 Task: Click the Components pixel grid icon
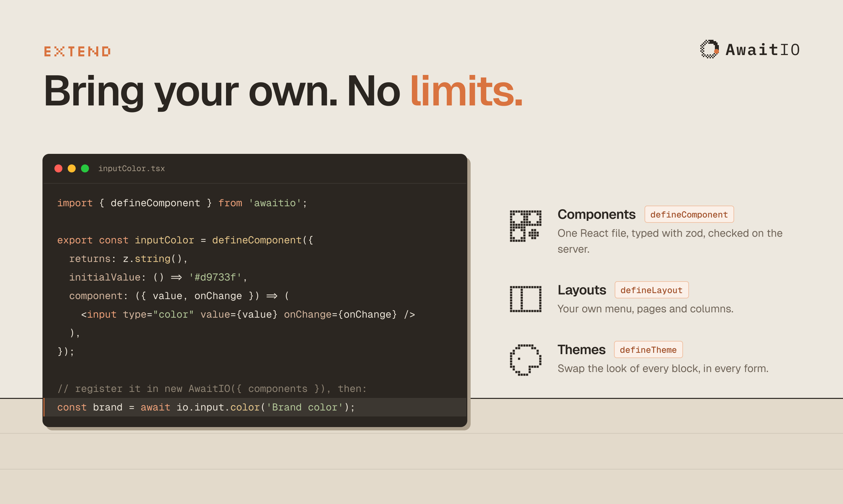tap(525, 226)
